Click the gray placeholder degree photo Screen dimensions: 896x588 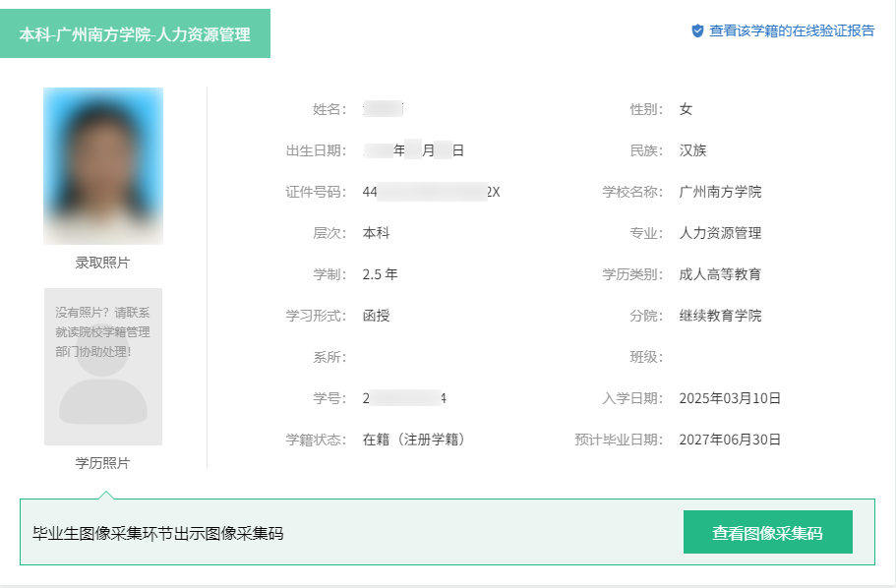tap(103, 367)
